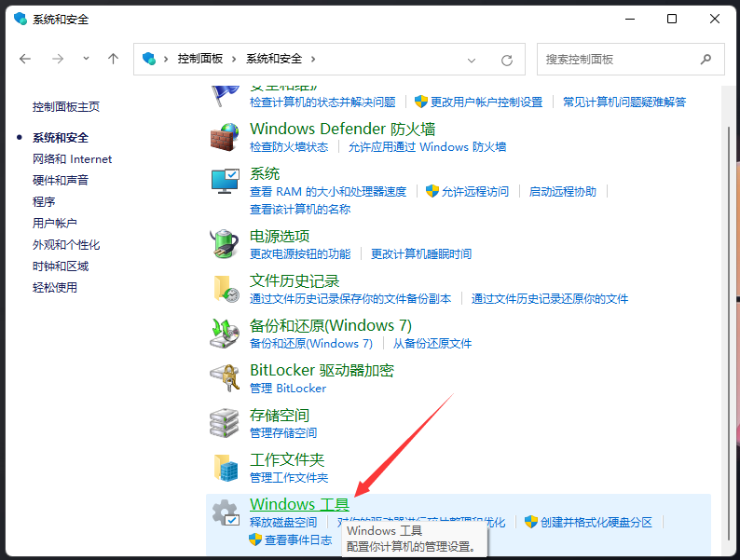
Task: Open the 允许远程访问 link
Action: point(475,192)
